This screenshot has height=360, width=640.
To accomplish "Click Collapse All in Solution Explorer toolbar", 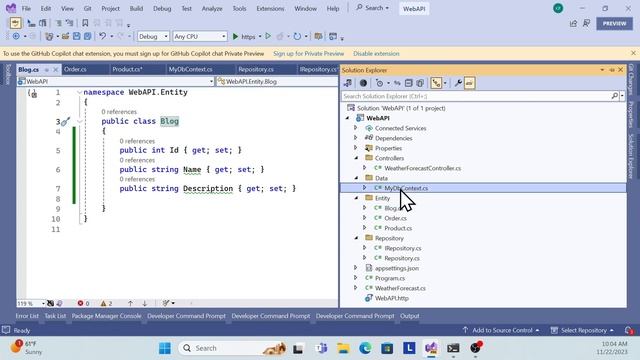I will (x=409, y=83).
